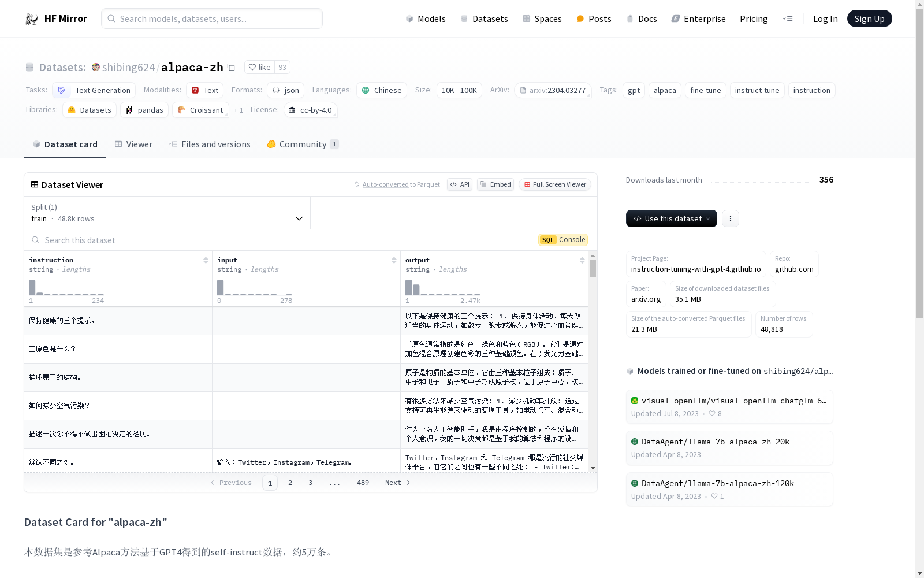Open the API button
Screen dimensions: 924x578
(x=460, y=184)
